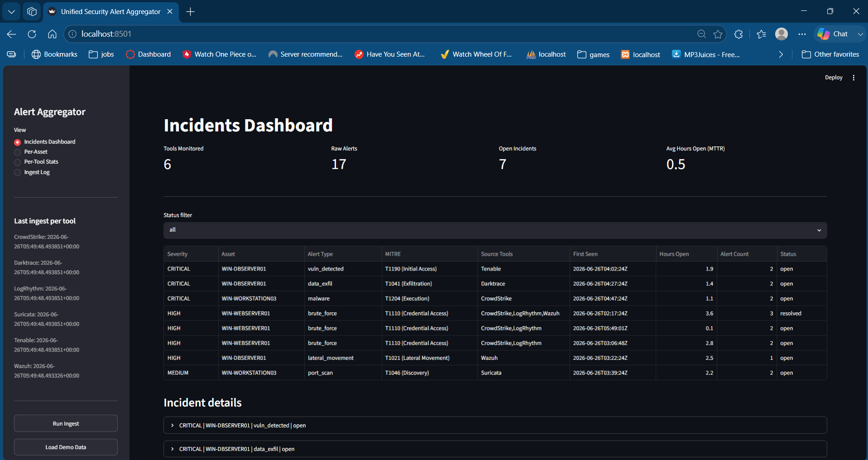Expand data_exfil incident details
This screenshot has height=460, width=868.
[495, 449]
